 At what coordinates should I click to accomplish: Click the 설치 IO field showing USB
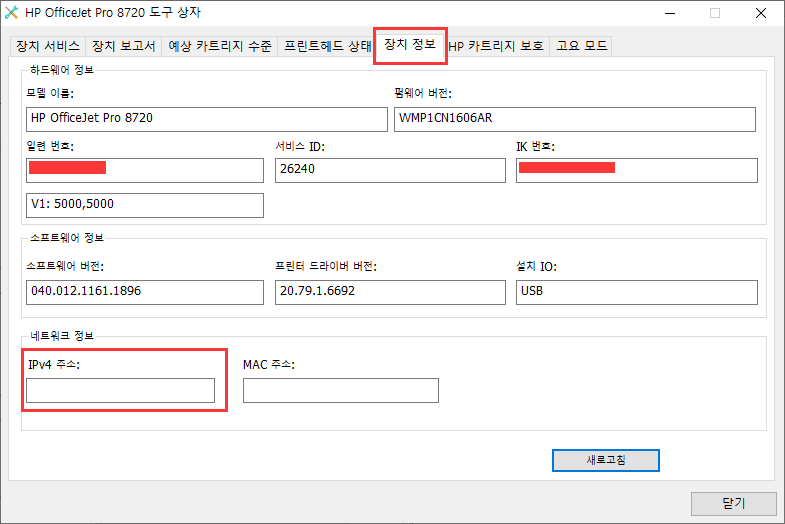(637, 292)
